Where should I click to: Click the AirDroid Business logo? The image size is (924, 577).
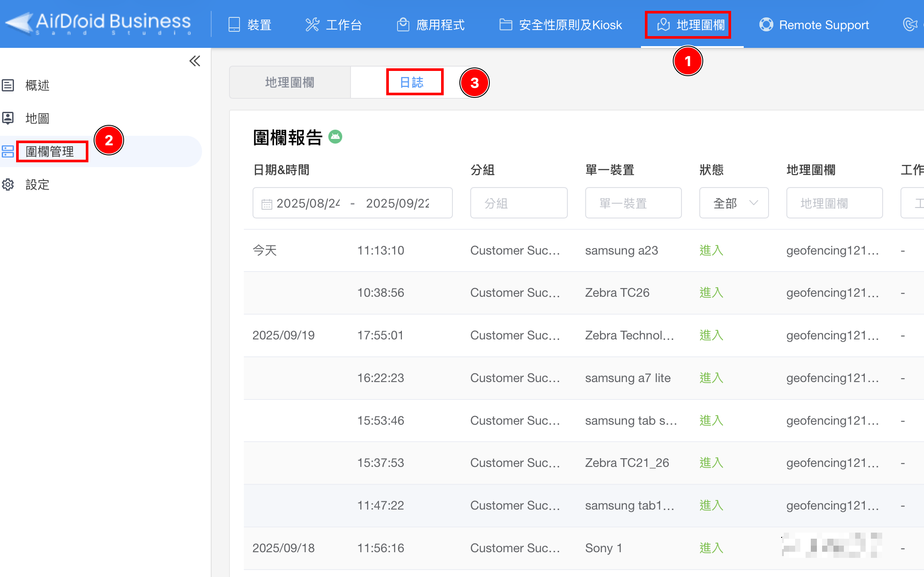pos(98,23)
